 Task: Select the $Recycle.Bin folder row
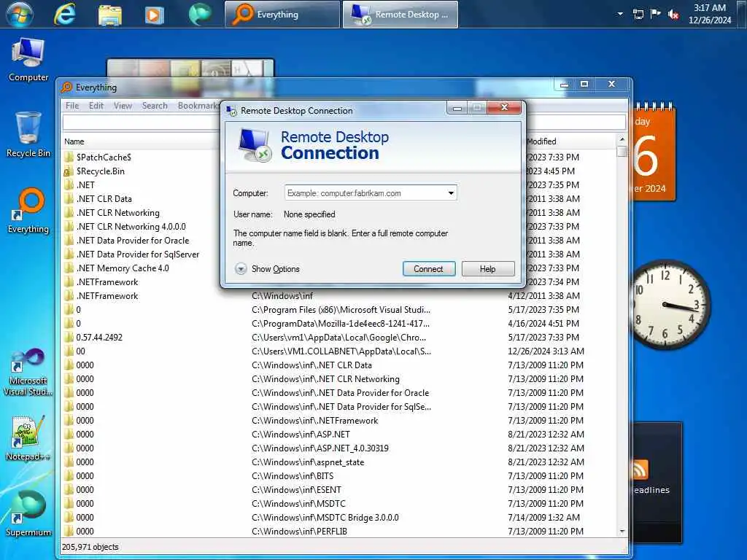point(141,171)
